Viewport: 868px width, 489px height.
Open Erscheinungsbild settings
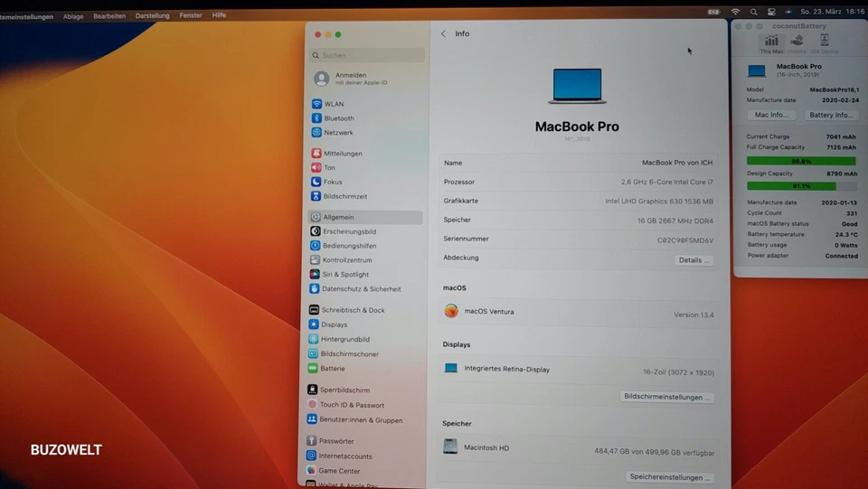click(x=344, y=231)
